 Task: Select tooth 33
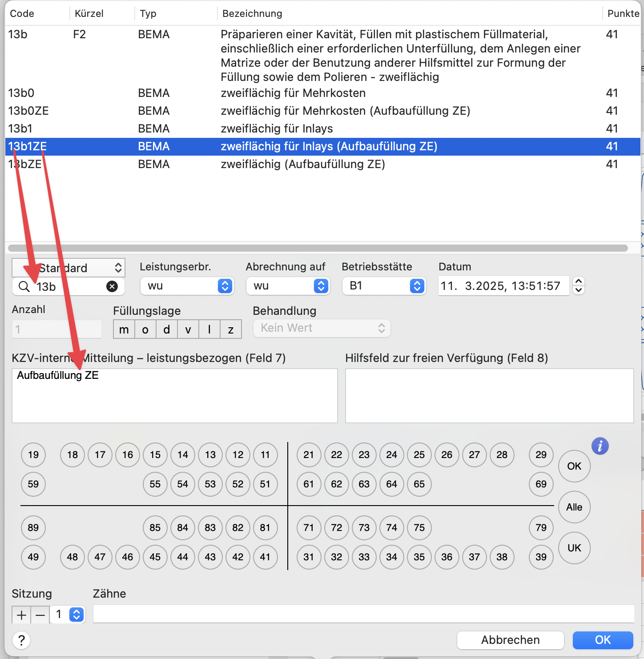pyautogui.click(x=364, y=557)
